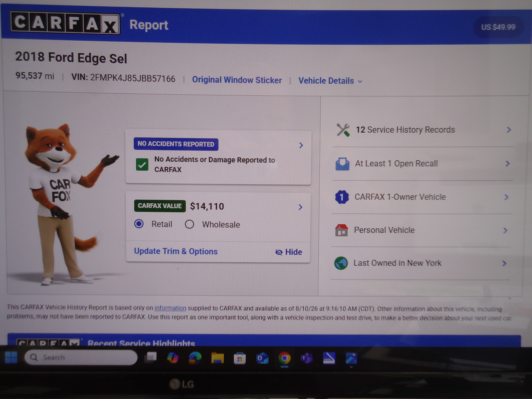Open Microsoft Store from taskbar
This screenshot has width=532, height=399.
click(240, 359)
